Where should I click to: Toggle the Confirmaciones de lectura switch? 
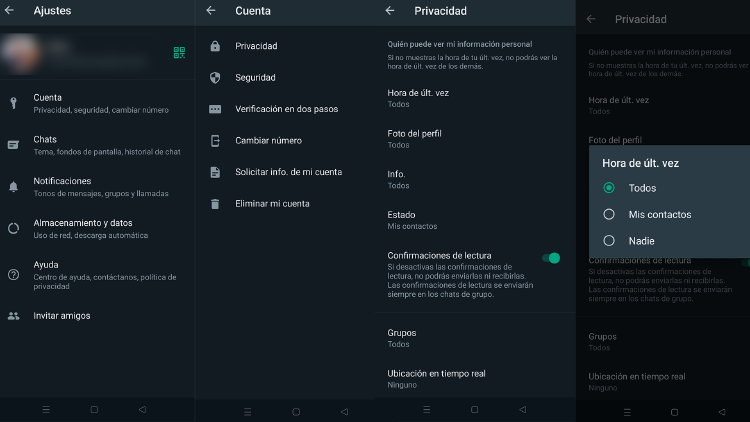551,258
